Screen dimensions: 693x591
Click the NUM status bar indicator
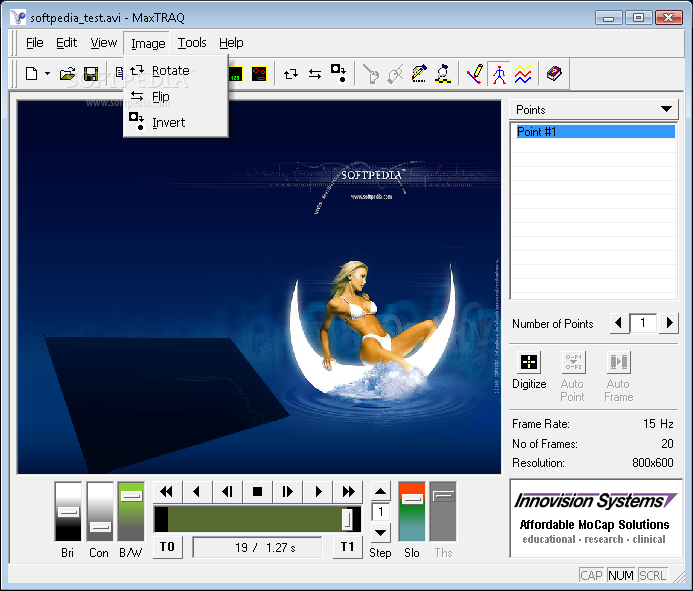click(621, 575)
